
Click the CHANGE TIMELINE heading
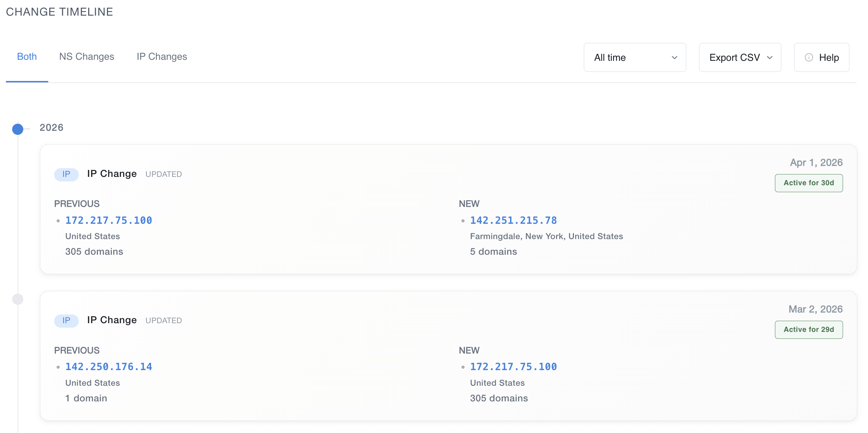(59, 12)
